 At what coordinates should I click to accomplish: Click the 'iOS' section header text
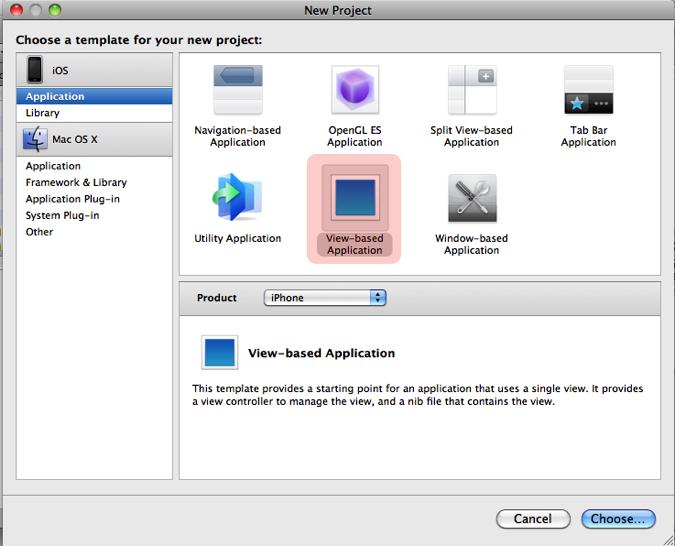[x=60, y=70]
